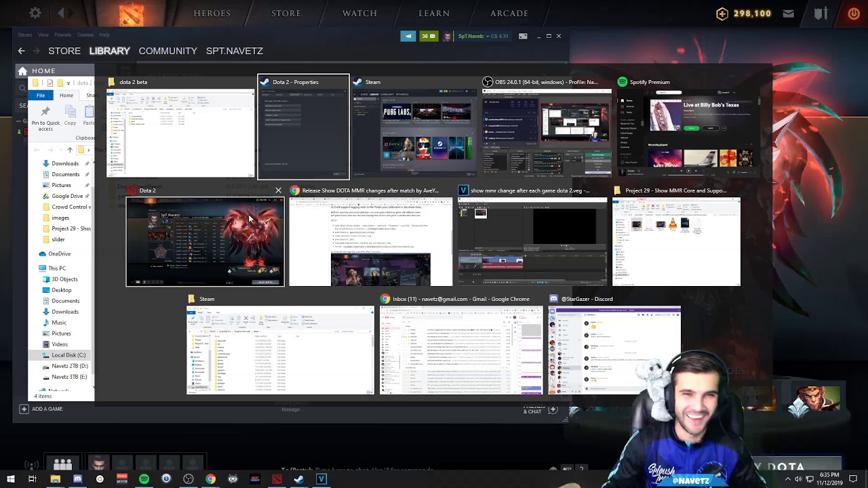Click ADD A GAME in Steam
This screenshot has width=868, height=488.
coord(41,409)
